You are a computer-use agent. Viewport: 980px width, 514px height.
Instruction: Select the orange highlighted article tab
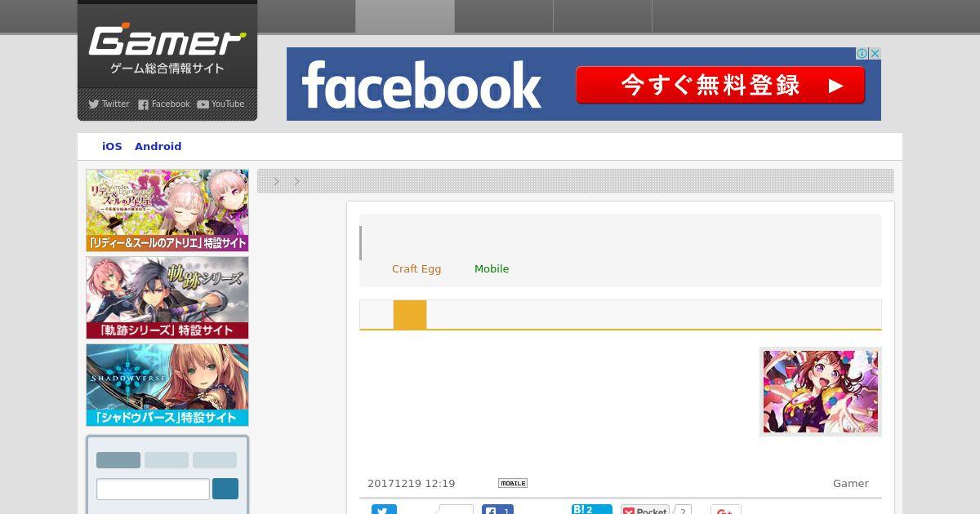tap(410, 315)
